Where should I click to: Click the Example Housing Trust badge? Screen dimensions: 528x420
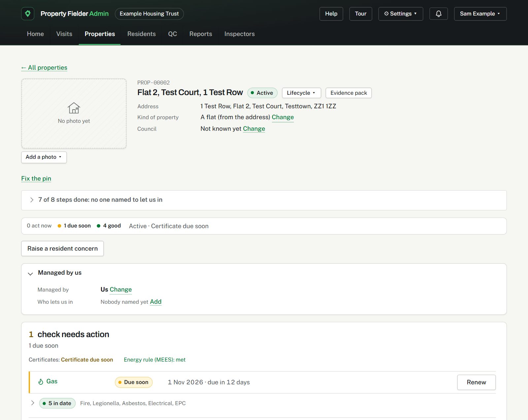[149, 14]
